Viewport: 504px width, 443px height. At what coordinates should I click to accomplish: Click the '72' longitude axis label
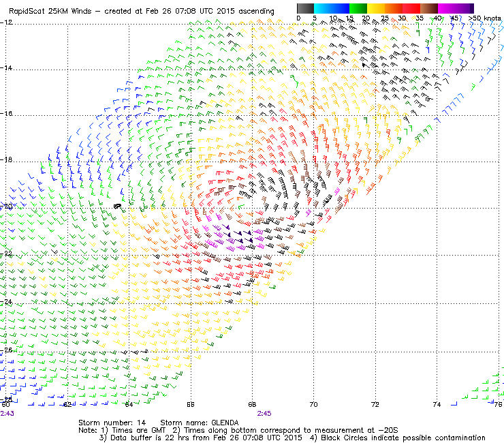tap(375, 404)
